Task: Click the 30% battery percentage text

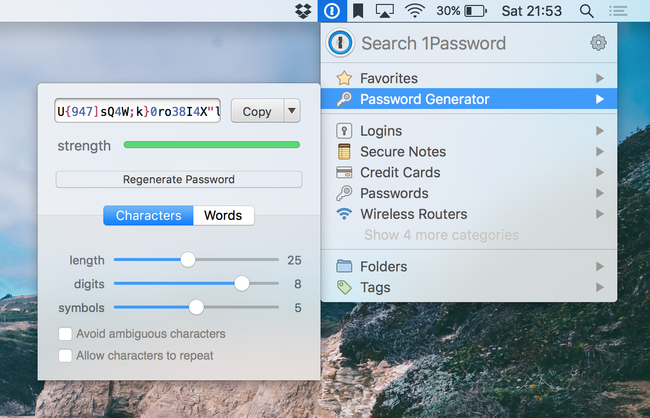Action: [448, 11]
